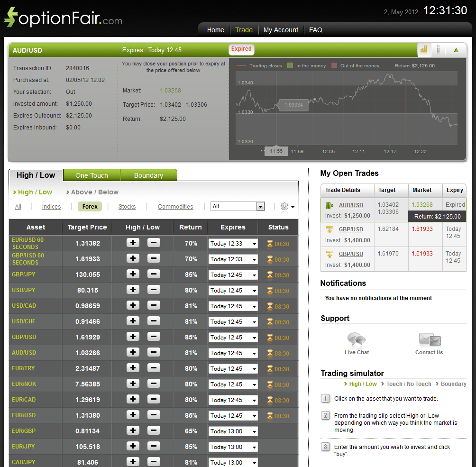Toggle the Forex asset filter
476x467 pixels.
coord(89,206)
